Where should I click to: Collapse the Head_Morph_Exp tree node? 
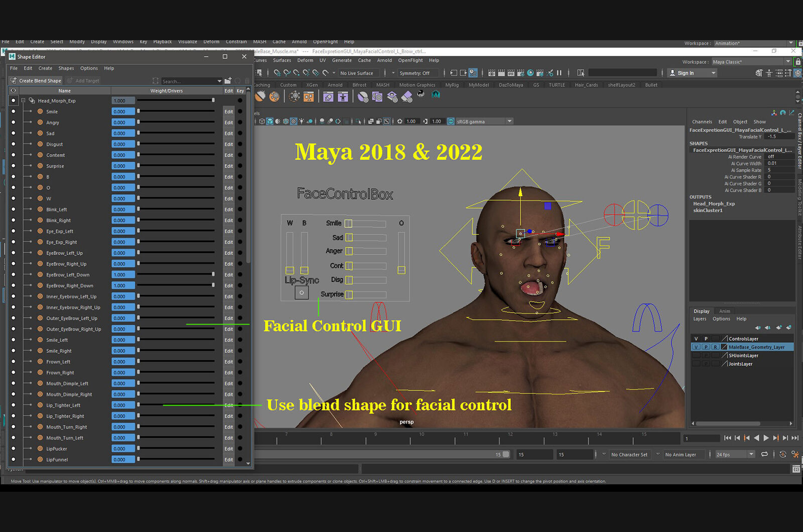tap(23, 101)
